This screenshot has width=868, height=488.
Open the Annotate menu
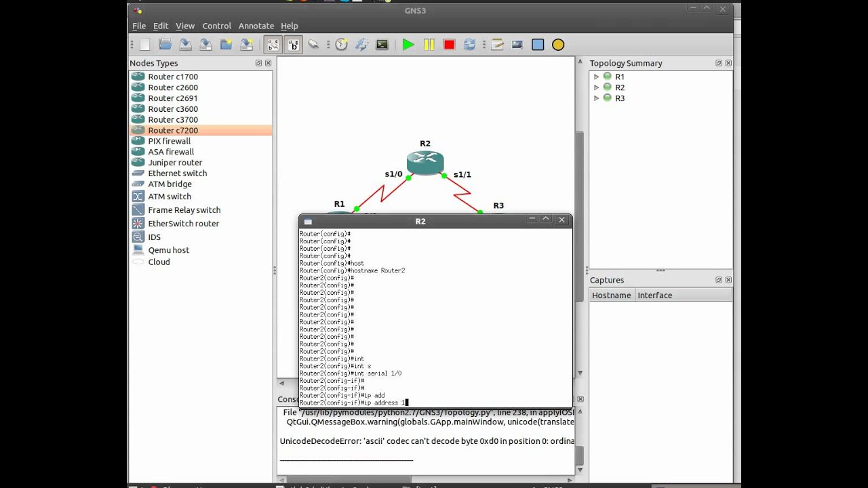tap(256, 26)
